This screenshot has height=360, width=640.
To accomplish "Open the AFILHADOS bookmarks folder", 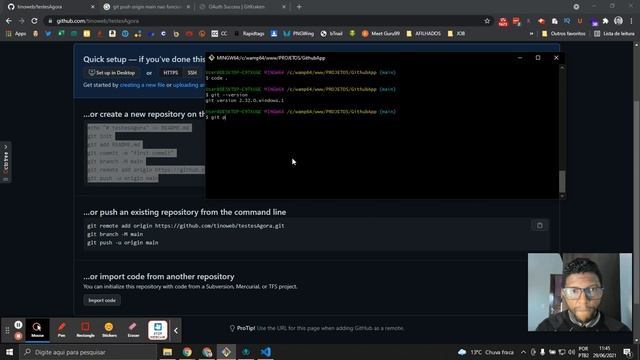I will coord(424,34).
